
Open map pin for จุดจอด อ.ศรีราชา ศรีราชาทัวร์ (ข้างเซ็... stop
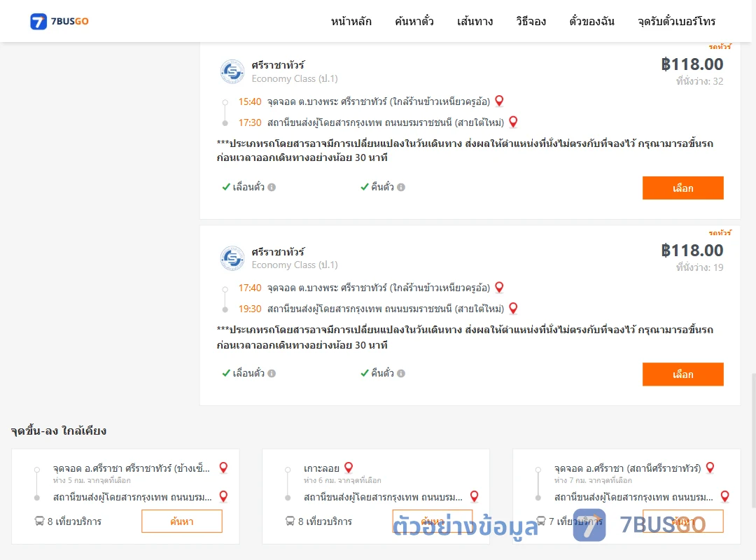pos(223,468)
